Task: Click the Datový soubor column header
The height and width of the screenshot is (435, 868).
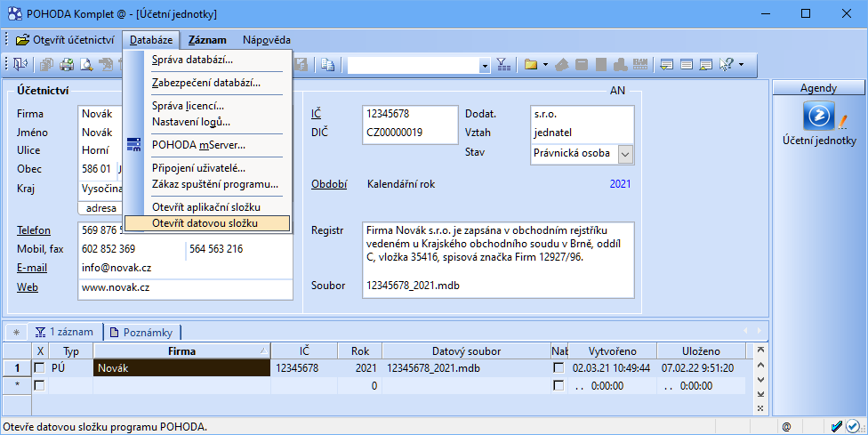Action: click(x=466, y=351)
